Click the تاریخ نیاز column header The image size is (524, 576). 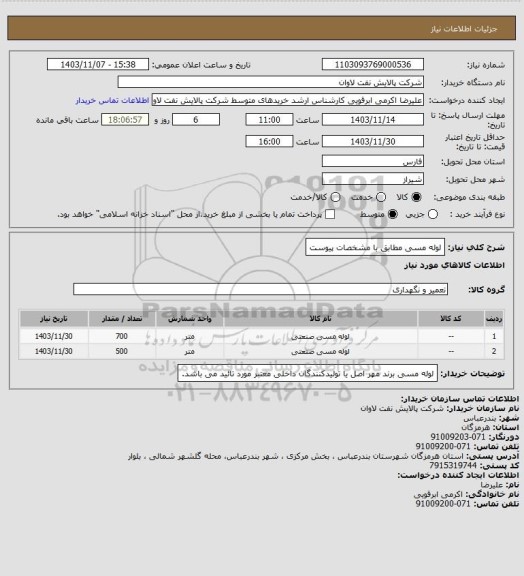pyautogui.click(x=54, y=318)
